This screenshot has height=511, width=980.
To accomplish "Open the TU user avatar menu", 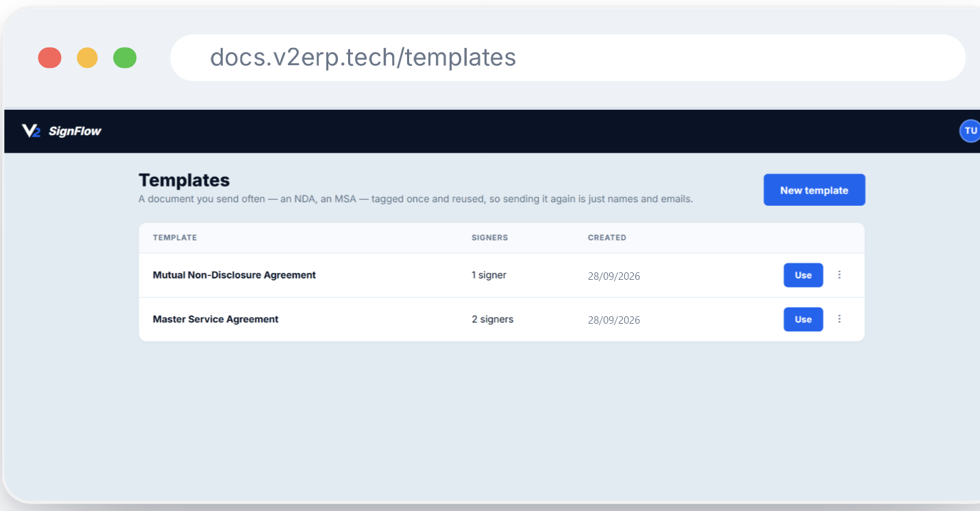I will coord(970,131).
